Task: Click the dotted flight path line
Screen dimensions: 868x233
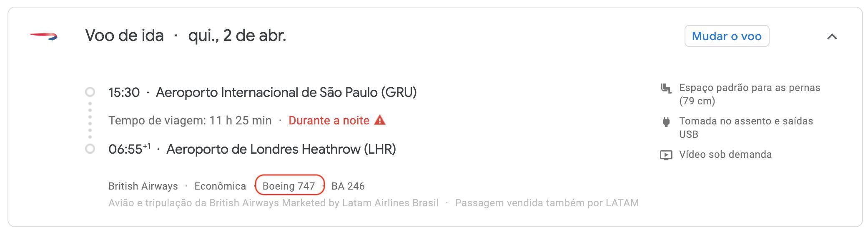Action: pyautogui.click(x=90, y=120)
